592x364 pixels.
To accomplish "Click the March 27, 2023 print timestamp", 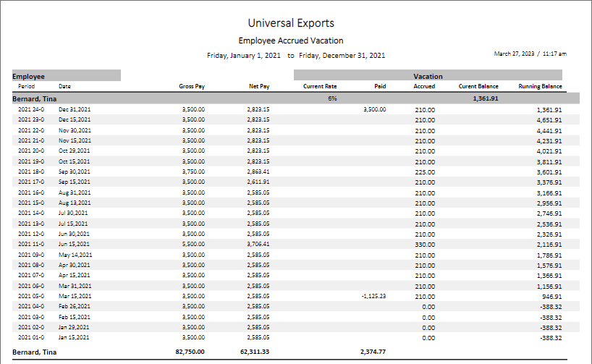I will tap(530, 54).
